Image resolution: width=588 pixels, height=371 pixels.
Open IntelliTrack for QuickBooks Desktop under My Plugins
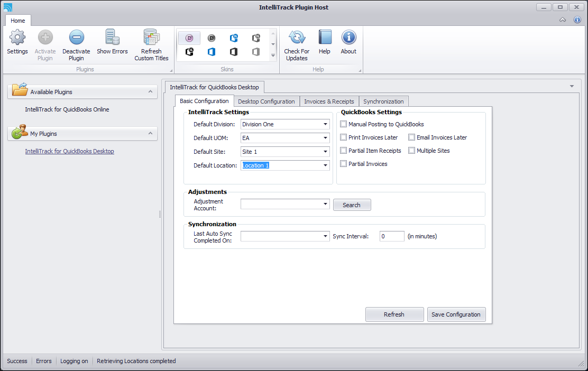click(x=69, y=151)
